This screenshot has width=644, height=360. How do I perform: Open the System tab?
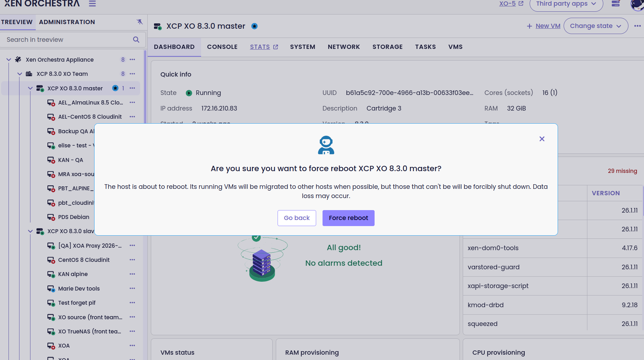tap(303, 47)
